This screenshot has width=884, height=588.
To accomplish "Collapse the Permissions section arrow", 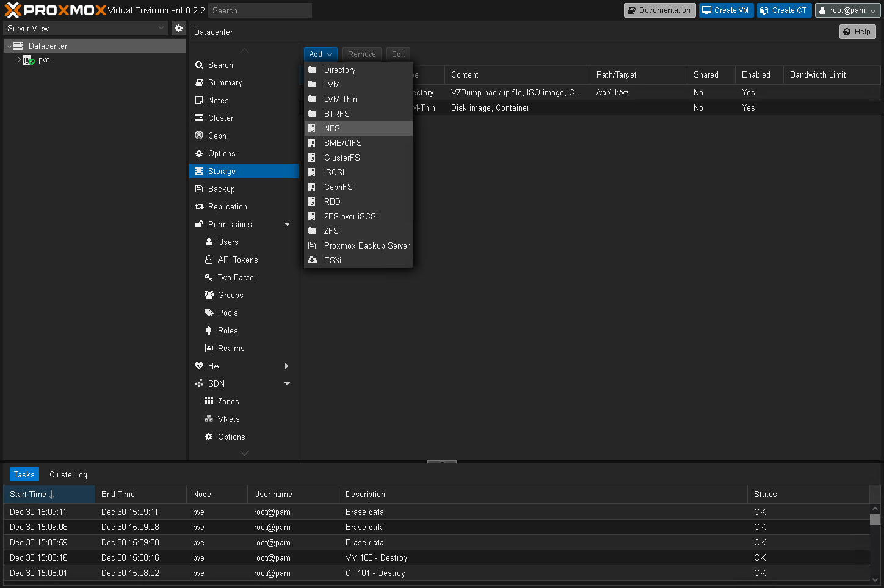I will (x=287, y=224).
